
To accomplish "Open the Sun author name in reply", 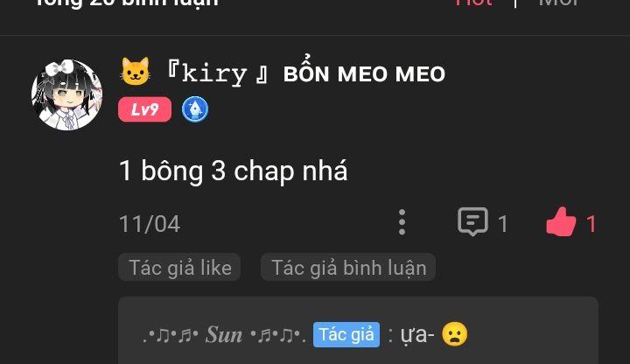I will [224, 334].
